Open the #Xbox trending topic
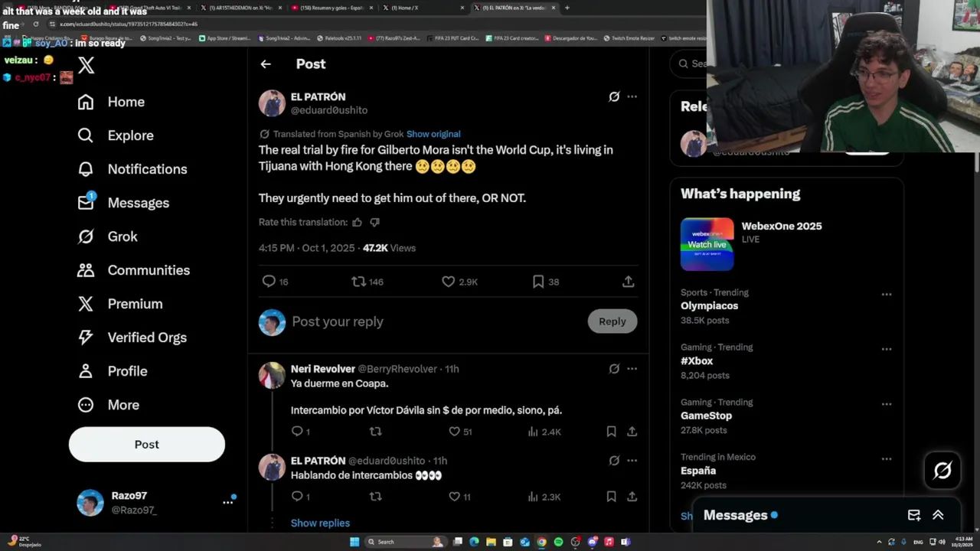 (x=697, y=361)
